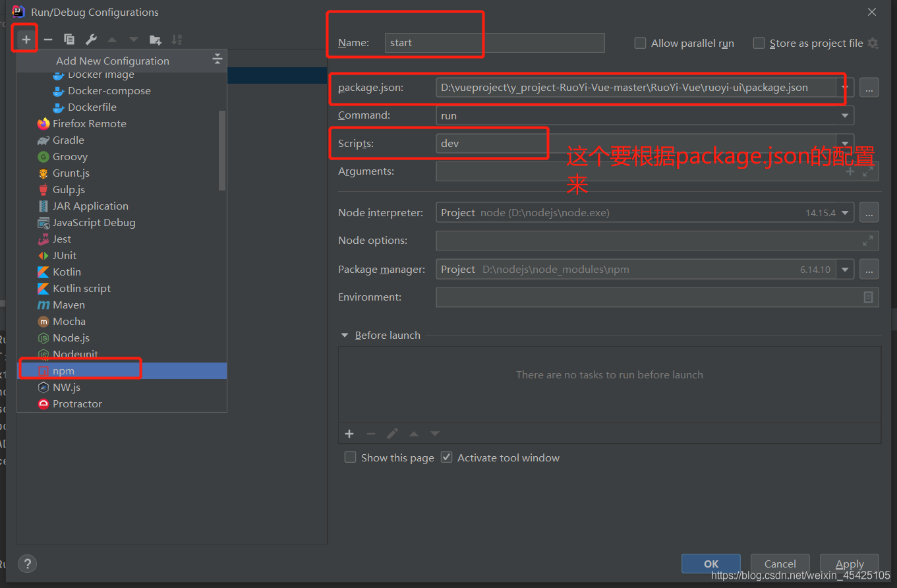Click the New Folder icon in the toolbar
897x588 pixels.
pos(156,39)
